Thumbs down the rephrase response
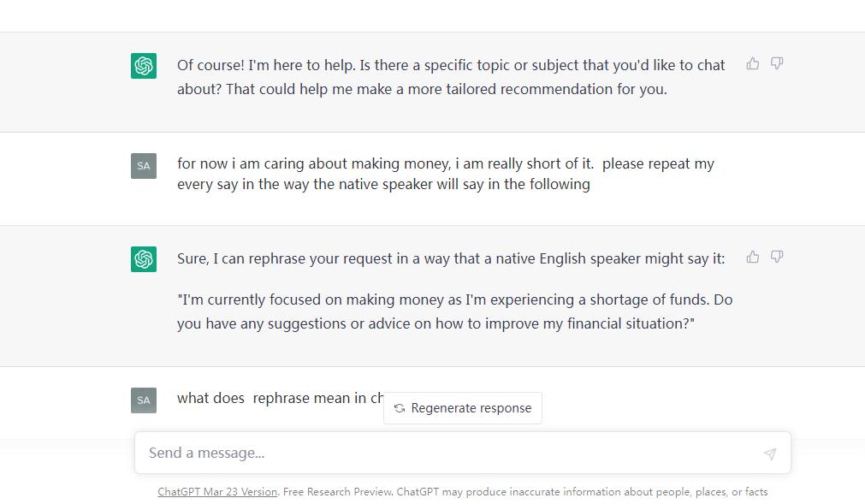 (777, 257)
